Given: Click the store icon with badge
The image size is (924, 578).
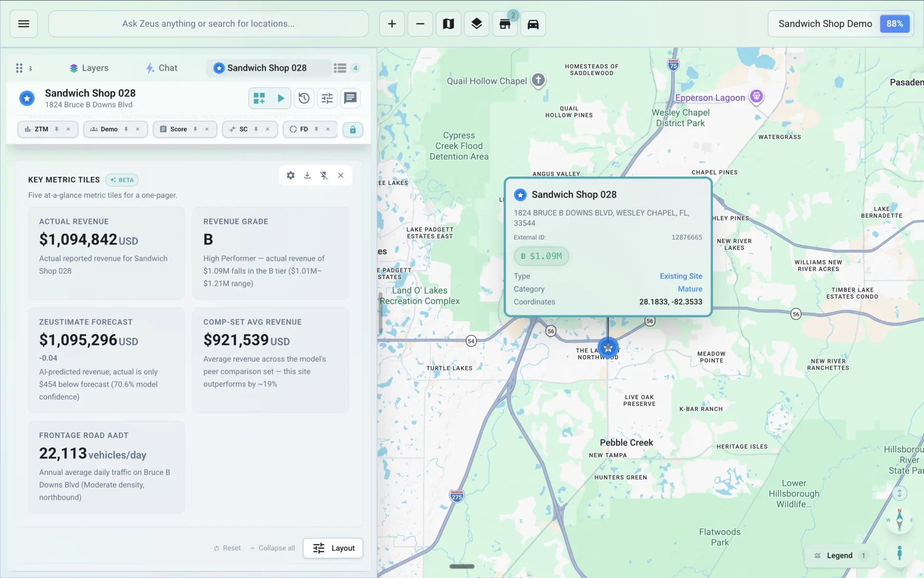Looking at the screenshot, I should click(505, 24).
